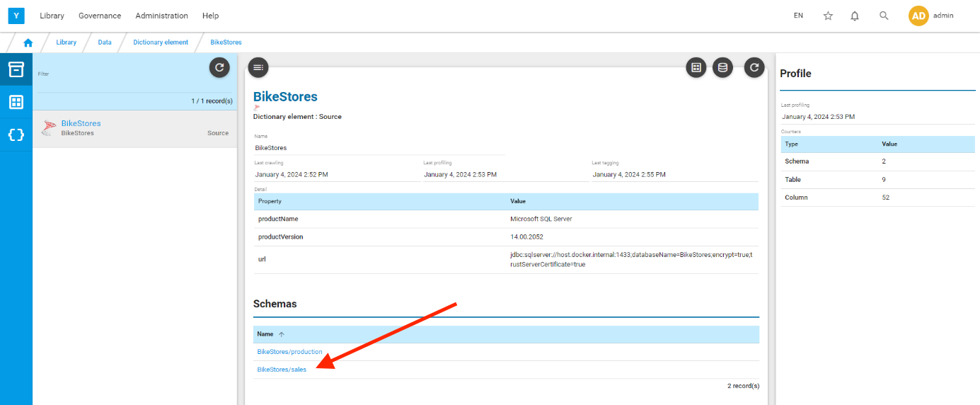Viewport: 980px width, 405px height.
Task: Click the 1 / 1 record(s) counter
Action: tap(212, 101)
